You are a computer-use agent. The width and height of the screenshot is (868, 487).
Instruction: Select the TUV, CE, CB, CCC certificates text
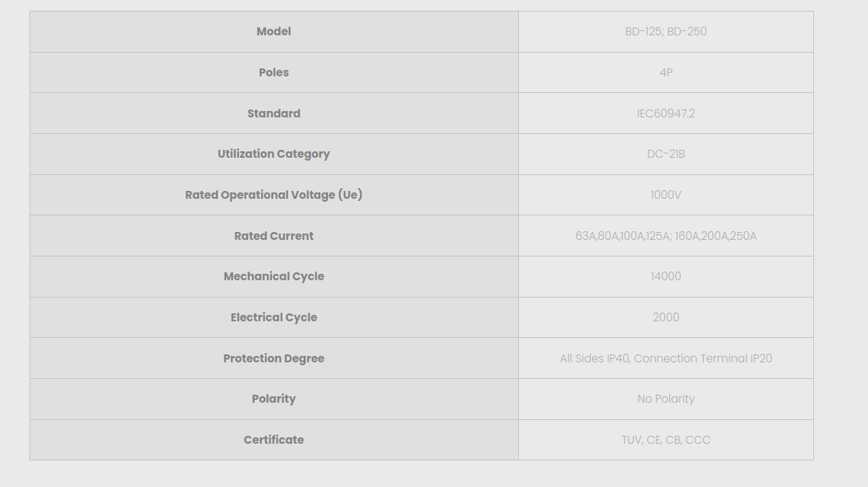point(666,440)
